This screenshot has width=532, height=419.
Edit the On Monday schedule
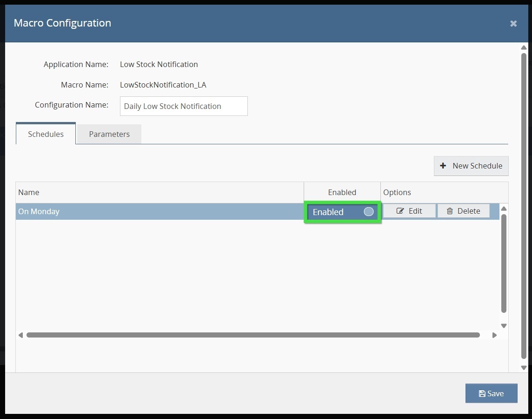[x=409, y=211]
